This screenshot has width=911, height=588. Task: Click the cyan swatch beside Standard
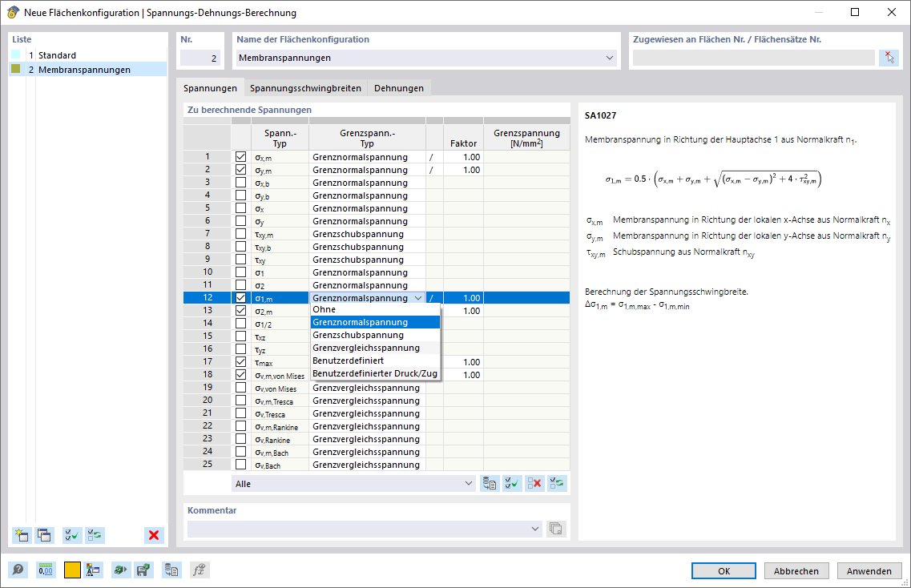16,54
